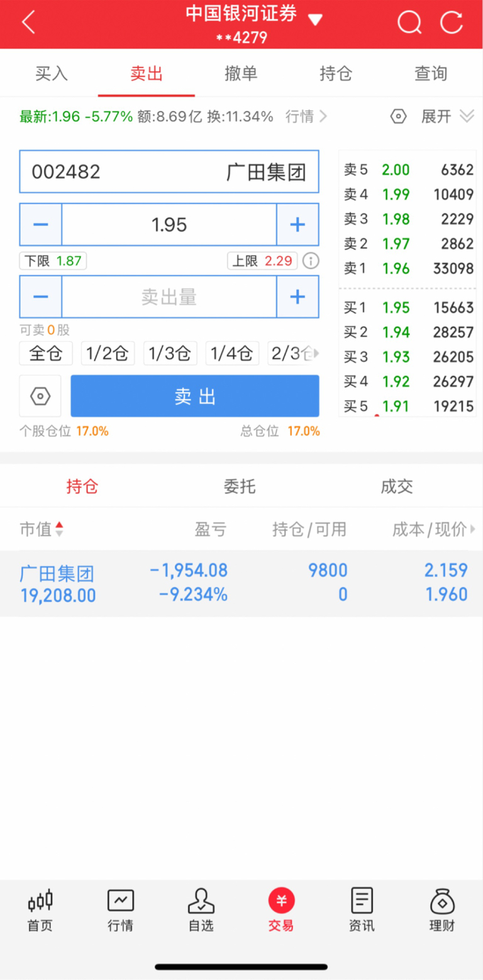Open 交易 in bottom navigation
483x980 pixels.
coord(281,910)
